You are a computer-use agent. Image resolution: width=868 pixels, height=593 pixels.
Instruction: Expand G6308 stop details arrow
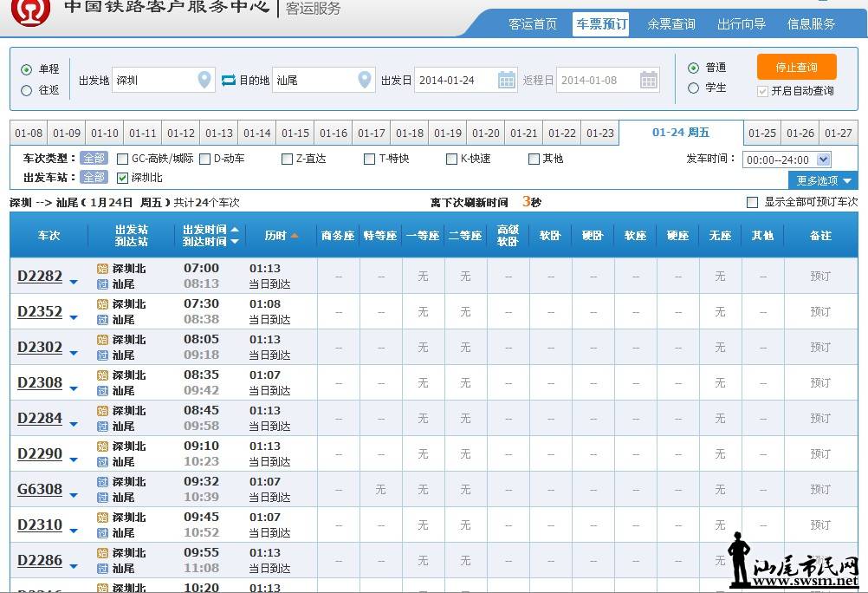point(74,495)
